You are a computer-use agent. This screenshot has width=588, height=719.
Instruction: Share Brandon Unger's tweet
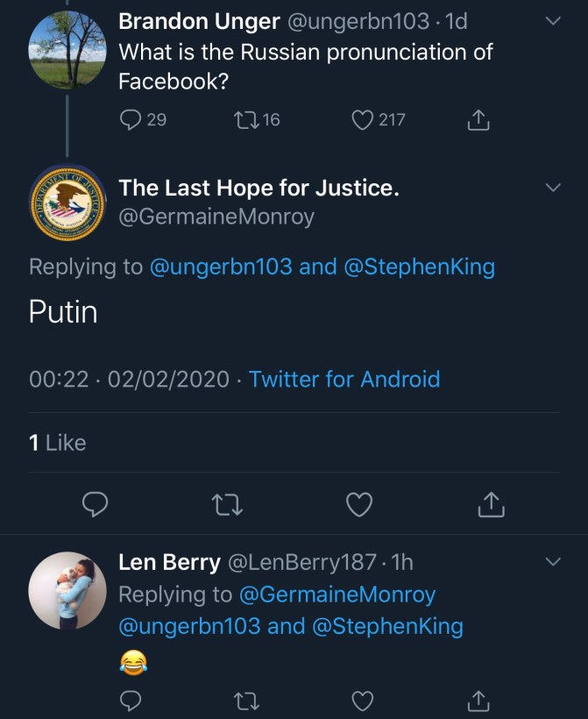click(x=478, y=120)
